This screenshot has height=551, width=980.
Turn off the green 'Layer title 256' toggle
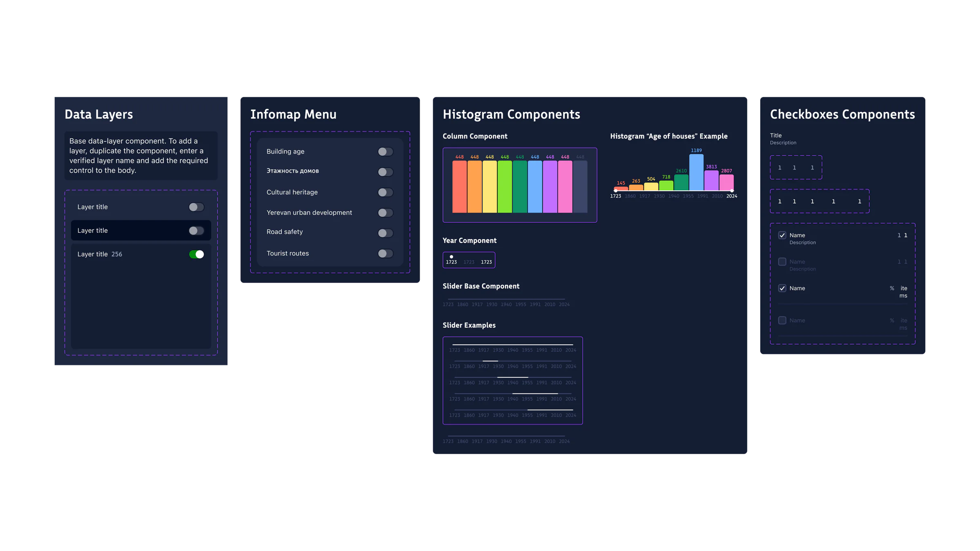point(196,254)
